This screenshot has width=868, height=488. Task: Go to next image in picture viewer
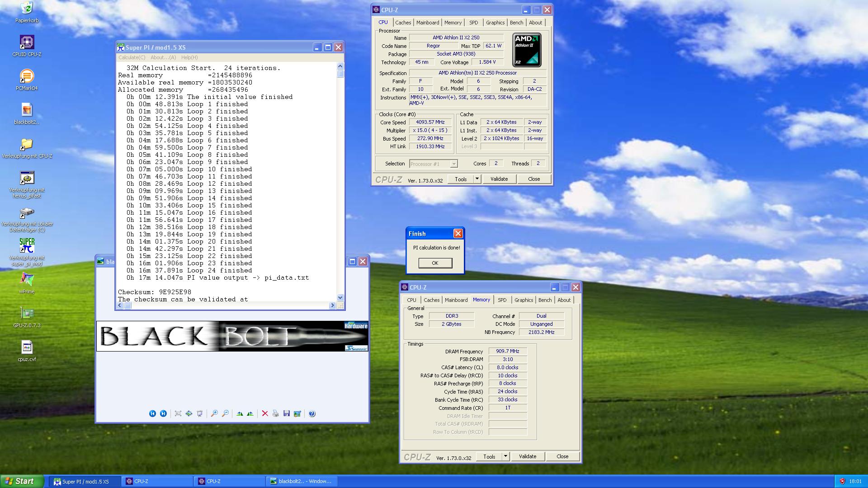pyautogui.click(x=163, y=413)
